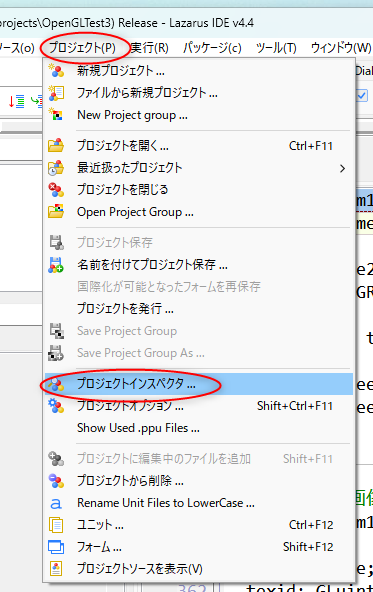Click the プロジェクトを開く folder icon
Image resolution: width=373 pixels, height=592 pixels.
click(56, 145)
